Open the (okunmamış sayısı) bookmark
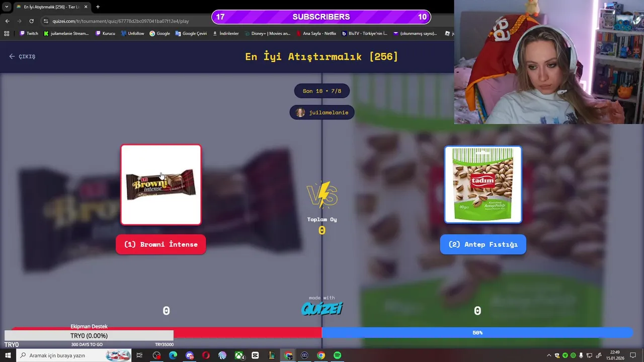Viewport: 644px width, 362px height. (x=415, y=34)
